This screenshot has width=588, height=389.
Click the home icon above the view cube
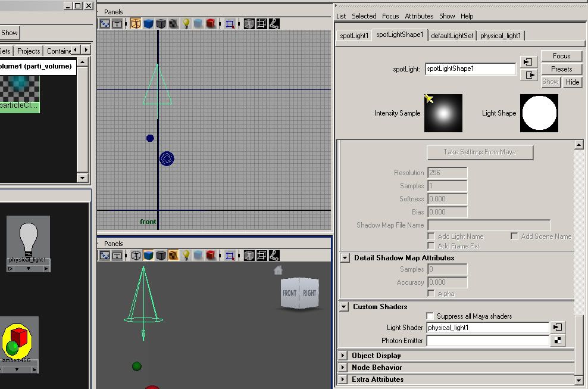pyautogui.click(x=278, y=270)
